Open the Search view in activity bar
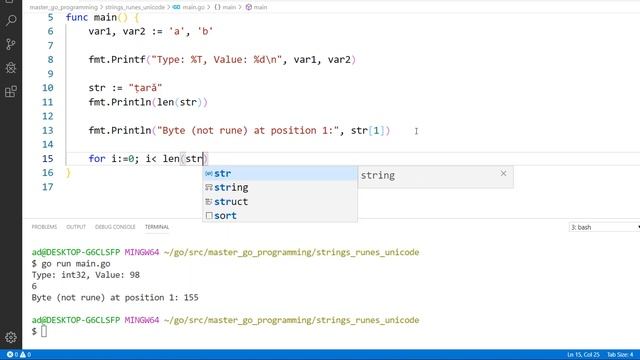Viewport: 640px width, 360px height. click(11, 20)
